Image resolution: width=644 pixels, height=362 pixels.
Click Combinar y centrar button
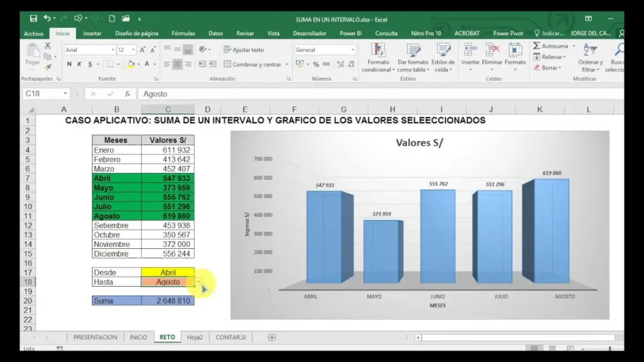coord(252,64)
